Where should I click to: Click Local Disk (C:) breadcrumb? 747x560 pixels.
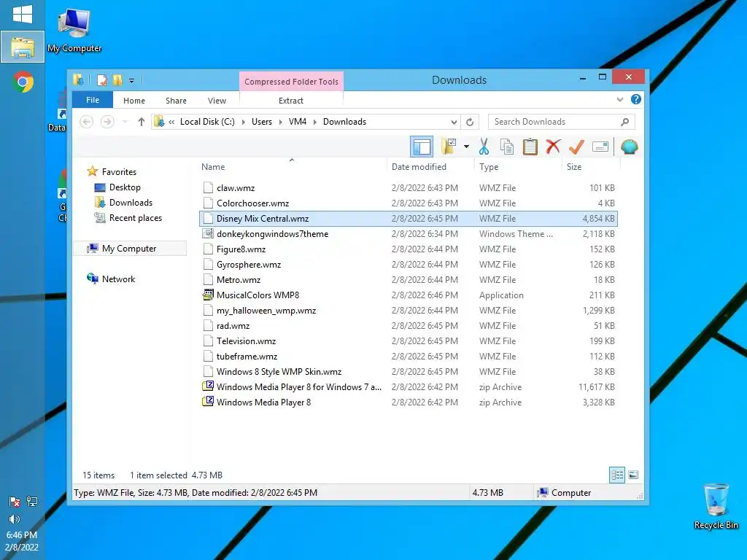[x=207, y=122]
